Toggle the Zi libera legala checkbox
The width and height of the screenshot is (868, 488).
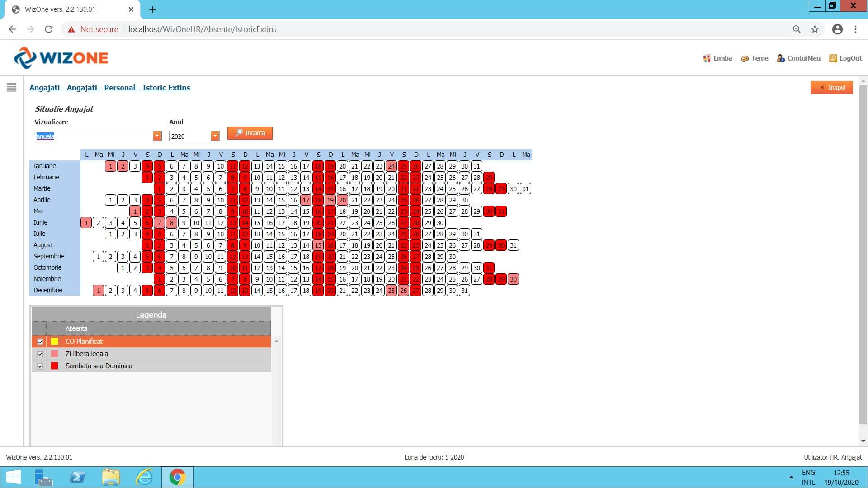[40, 354]
